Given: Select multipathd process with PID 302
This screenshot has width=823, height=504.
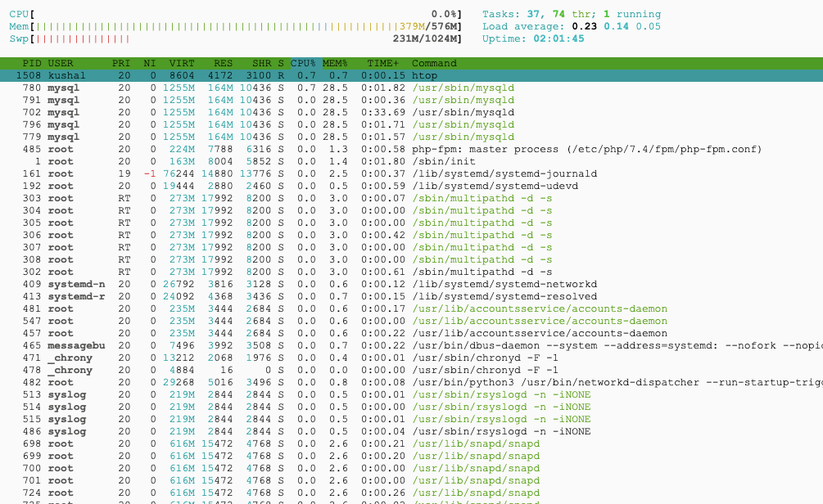Looking at the screenshot, I should 411,272.
